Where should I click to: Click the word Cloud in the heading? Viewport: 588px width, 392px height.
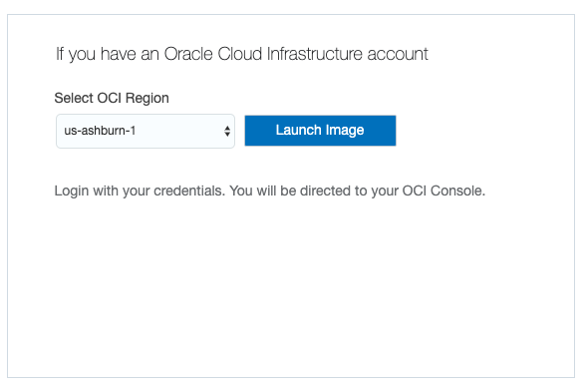coord(240,54)
